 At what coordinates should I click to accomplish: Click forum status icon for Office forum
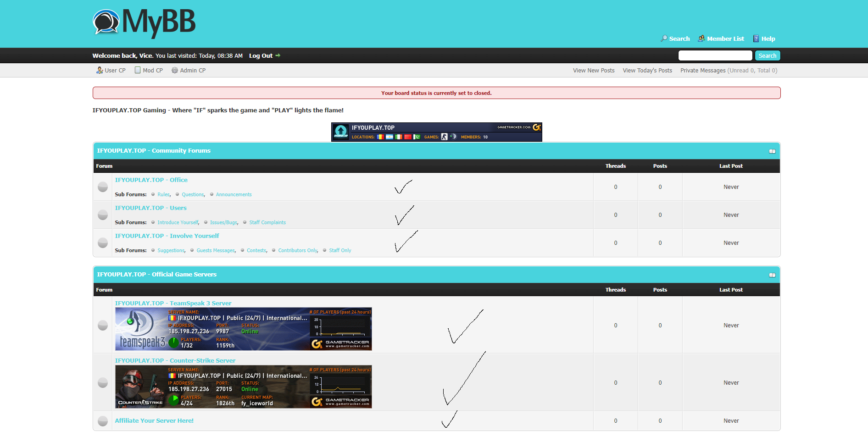[x=103, y=187]
